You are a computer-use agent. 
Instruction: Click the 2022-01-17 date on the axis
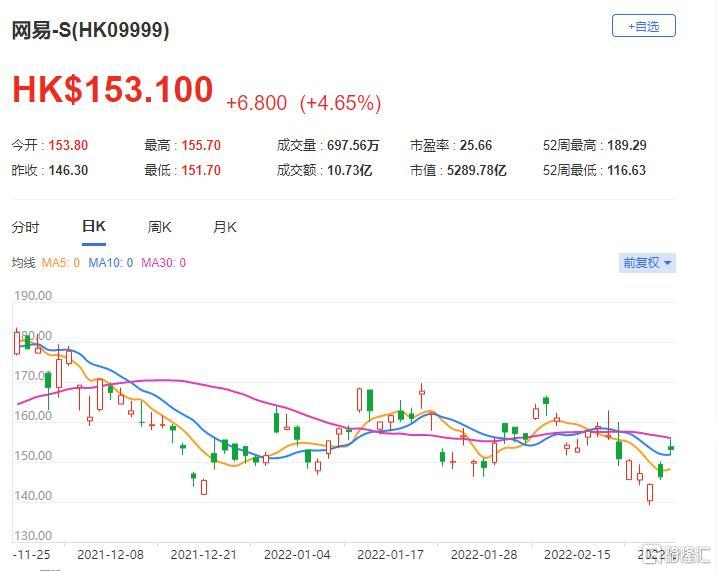pos(389,553)
